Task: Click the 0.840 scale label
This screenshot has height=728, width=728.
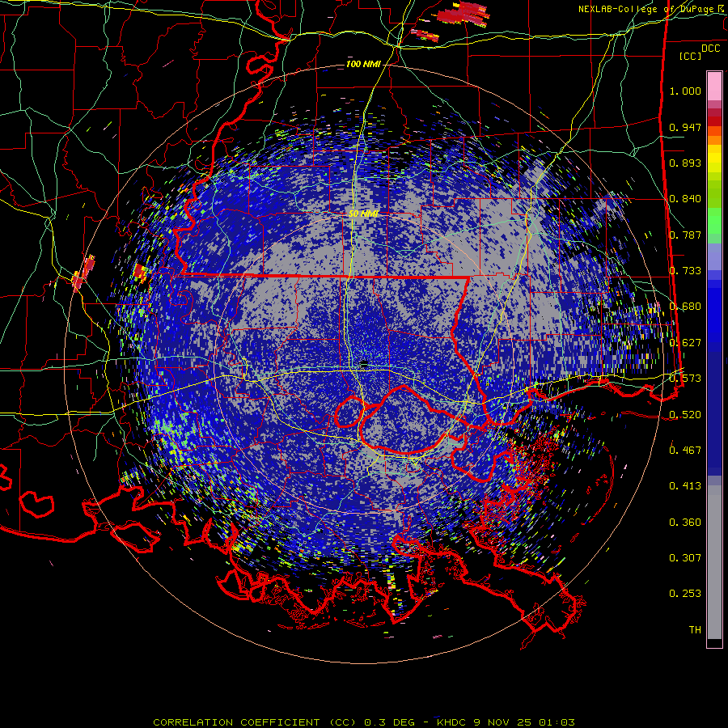Action: click(685, 199)
